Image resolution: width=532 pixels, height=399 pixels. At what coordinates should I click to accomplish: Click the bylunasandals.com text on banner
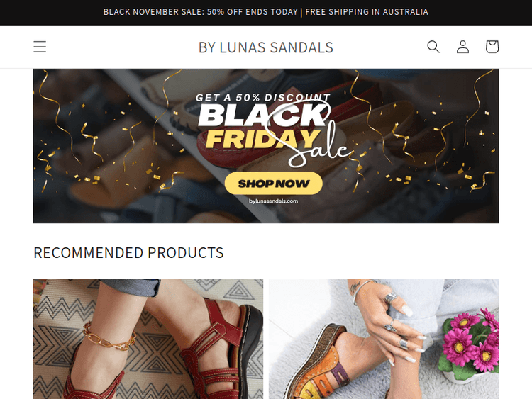274,201
